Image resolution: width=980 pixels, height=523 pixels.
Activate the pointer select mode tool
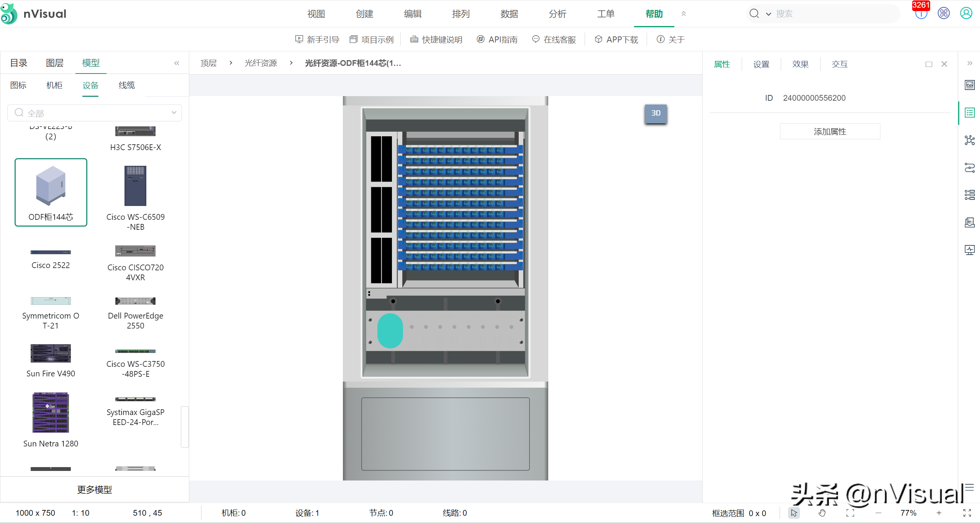click(794, 513)
